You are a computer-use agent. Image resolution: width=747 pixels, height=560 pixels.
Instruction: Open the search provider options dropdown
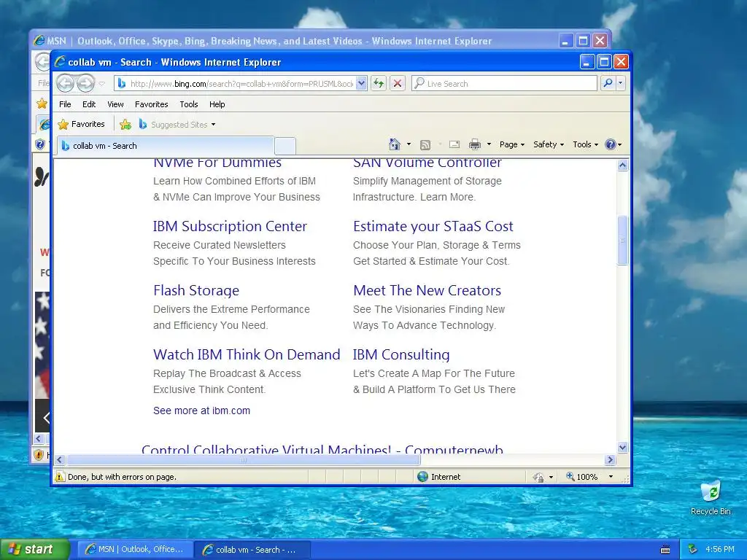click(x=620, y=83)
